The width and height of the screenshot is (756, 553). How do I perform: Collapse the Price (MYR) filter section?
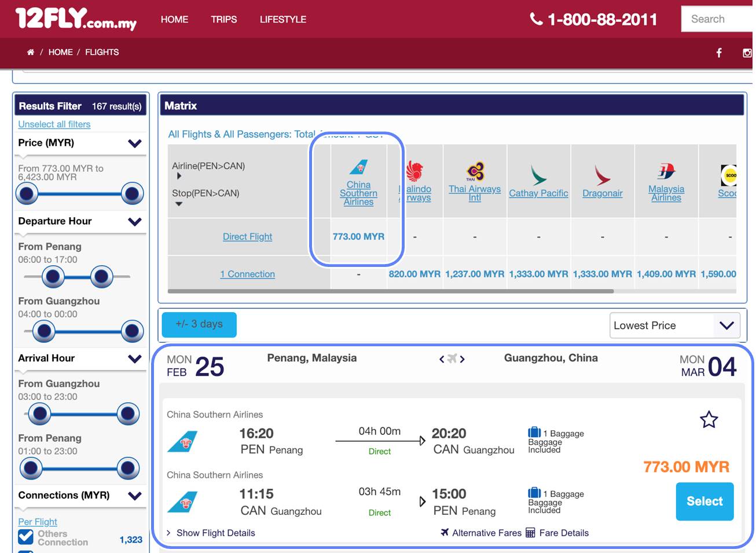(135, 144)
